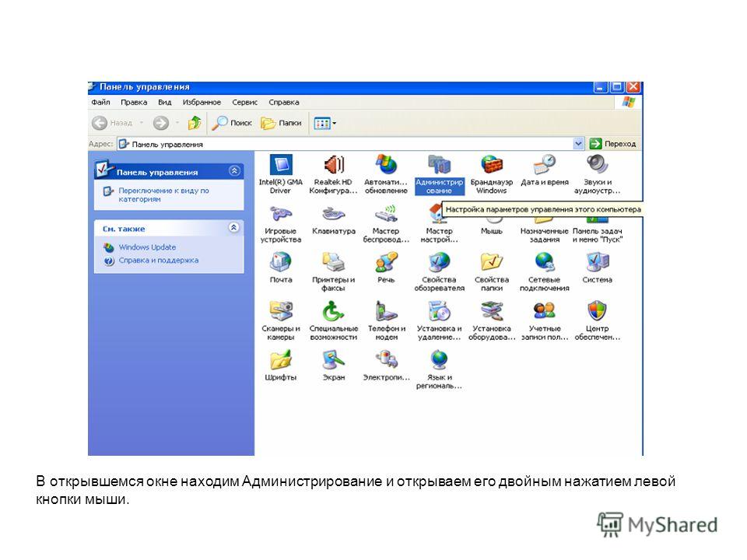Open the Файл menu
This screenshot has height=560, width=747.
(x=100, y=102)
